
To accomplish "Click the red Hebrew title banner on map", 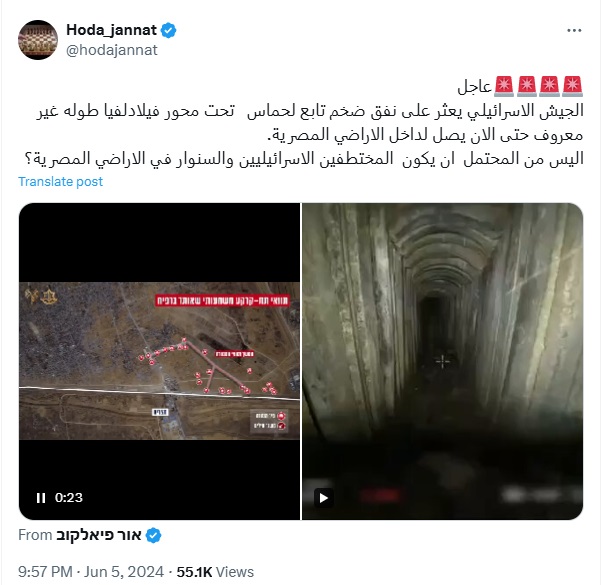I will (x=222, y=300).
